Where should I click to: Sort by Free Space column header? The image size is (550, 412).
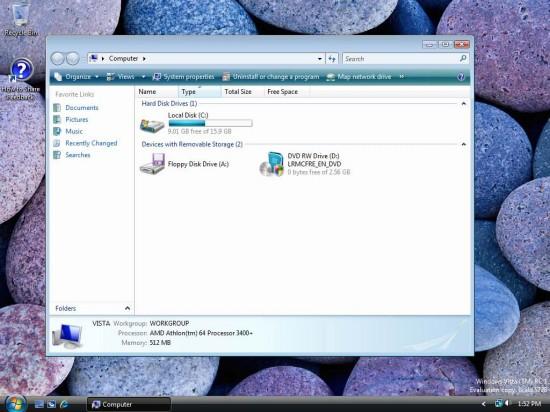(286, 92)
